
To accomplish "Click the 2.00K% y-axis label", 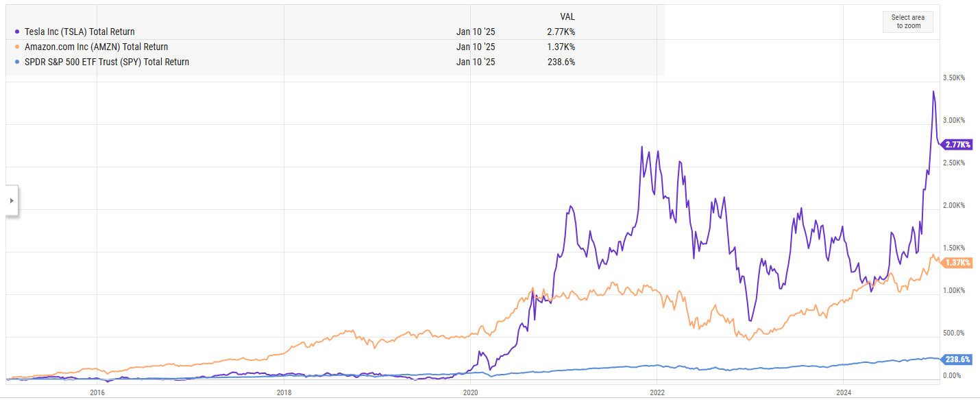I will tap(954, 205).
